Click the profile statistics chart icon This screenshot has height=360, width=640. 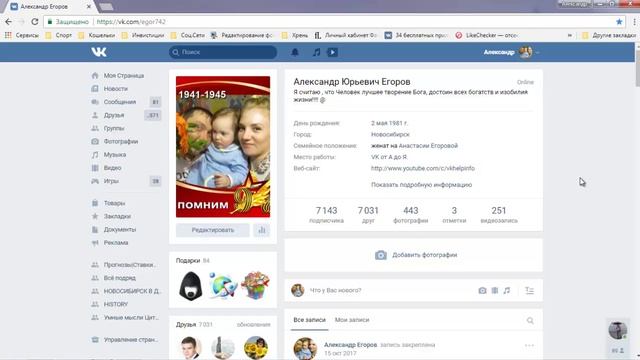262,230
